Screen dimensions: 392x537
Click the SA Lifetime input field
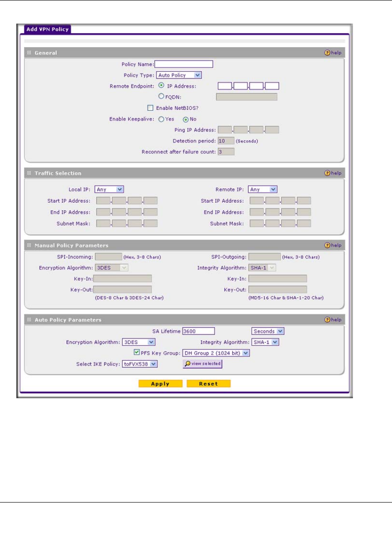(198, 331)
